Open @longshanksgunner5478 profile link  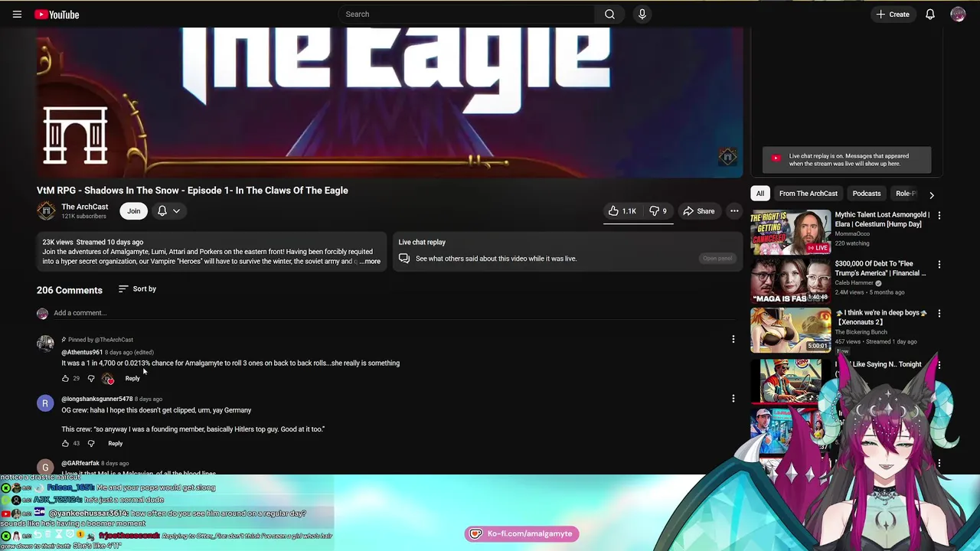tap(97, 399)
